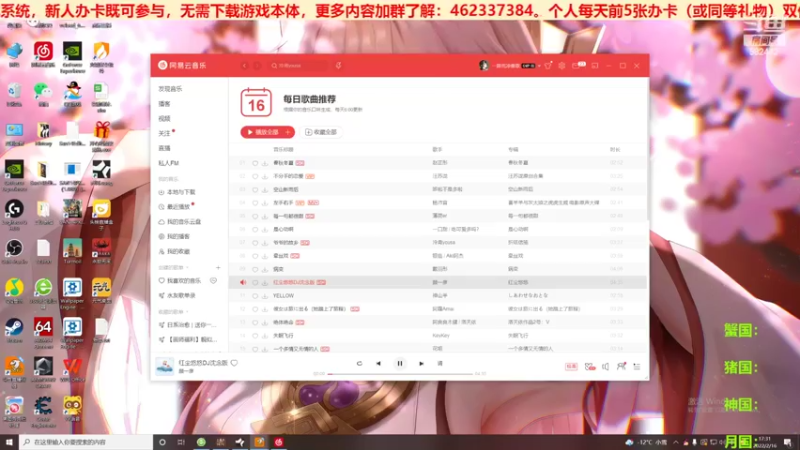Click the Windows Start button
Screen dimensions: 800x450
[x=9, y=442]
